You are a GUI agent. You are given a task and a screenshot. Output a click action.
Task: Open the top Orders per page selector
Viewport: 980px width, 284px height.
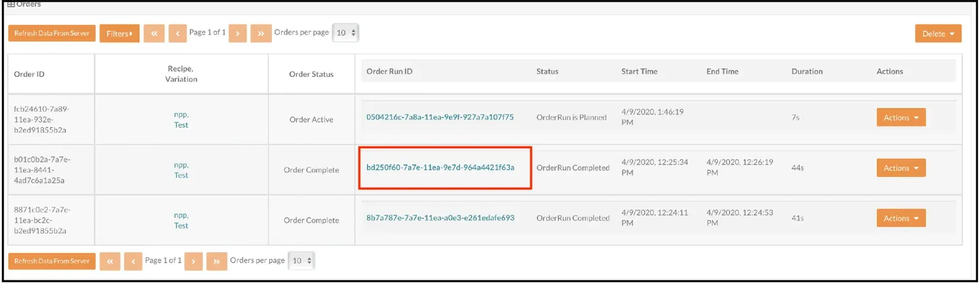[345, 33]
